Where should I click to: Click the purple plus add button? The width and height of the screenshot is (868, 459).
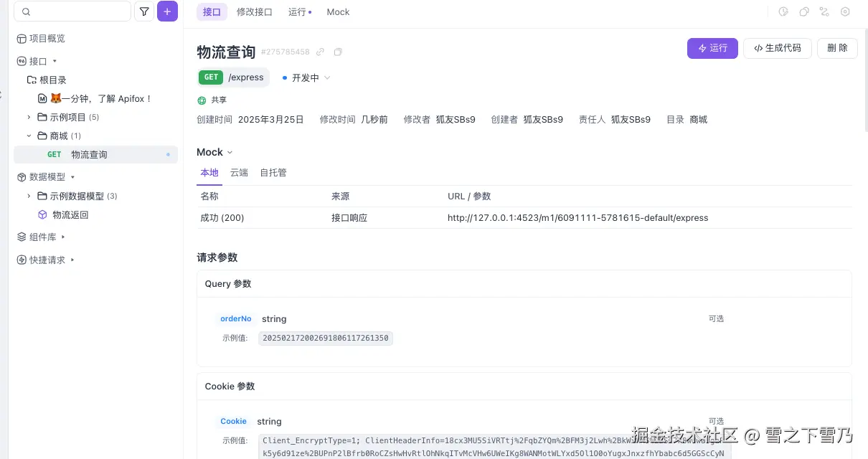[167, 11]
